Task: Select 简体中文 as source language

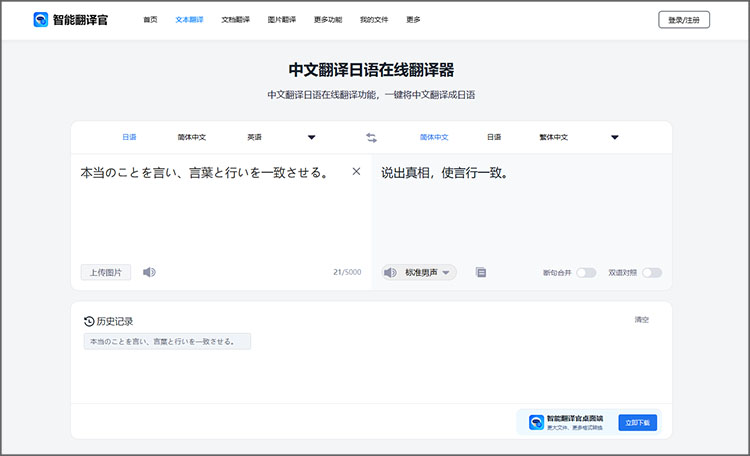Action: click(x=192, y=137)
